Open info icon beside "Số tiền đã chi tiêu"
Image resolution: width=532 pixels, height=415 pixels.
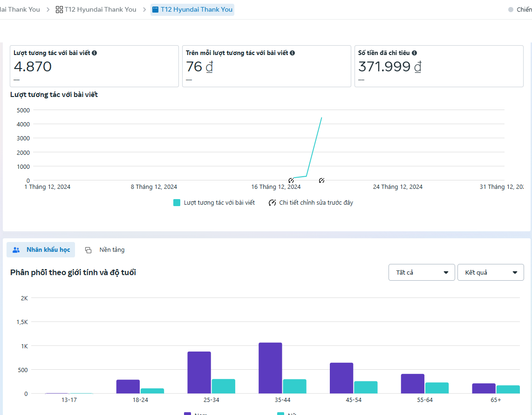[414, 53]
